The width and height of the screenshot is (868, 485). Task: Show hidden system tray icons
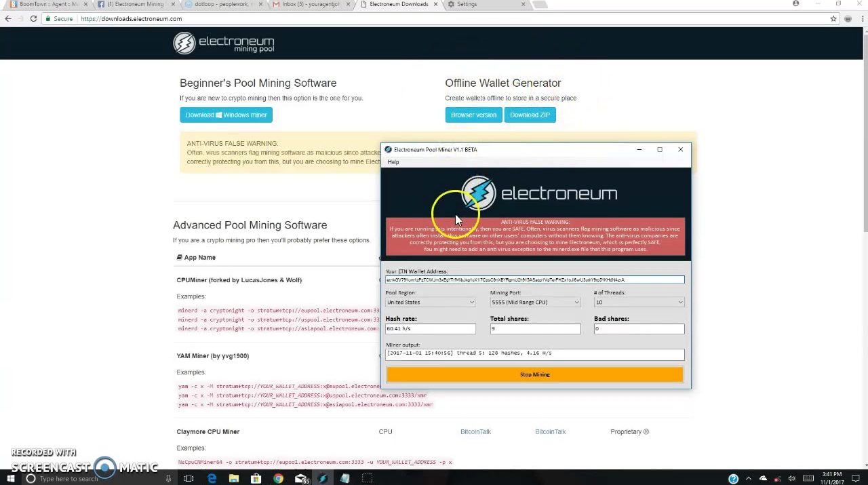click(x=749, y=479)
